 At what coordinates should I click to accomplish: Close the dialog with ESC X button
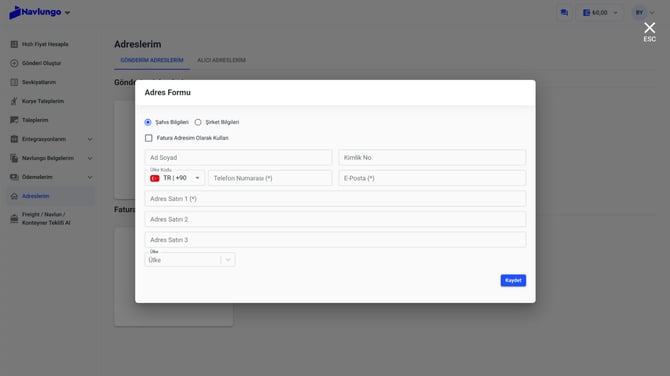pos(649,32)
